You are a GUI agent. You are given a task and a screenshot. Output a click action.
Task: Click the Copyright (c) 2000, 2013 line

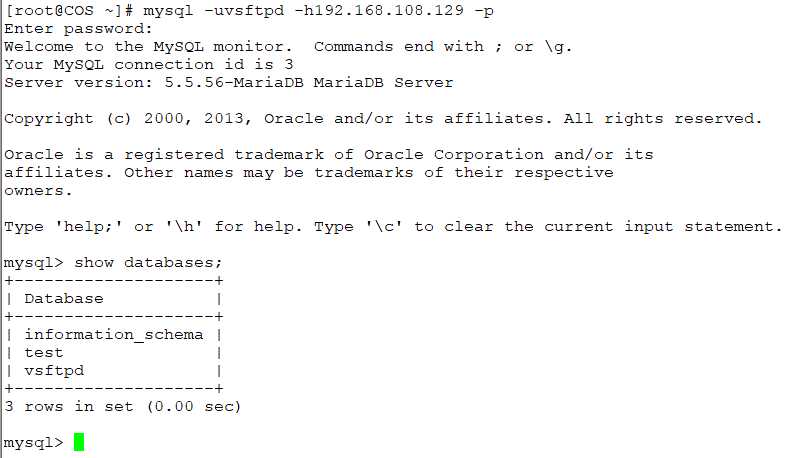click(x=129, y=119)
